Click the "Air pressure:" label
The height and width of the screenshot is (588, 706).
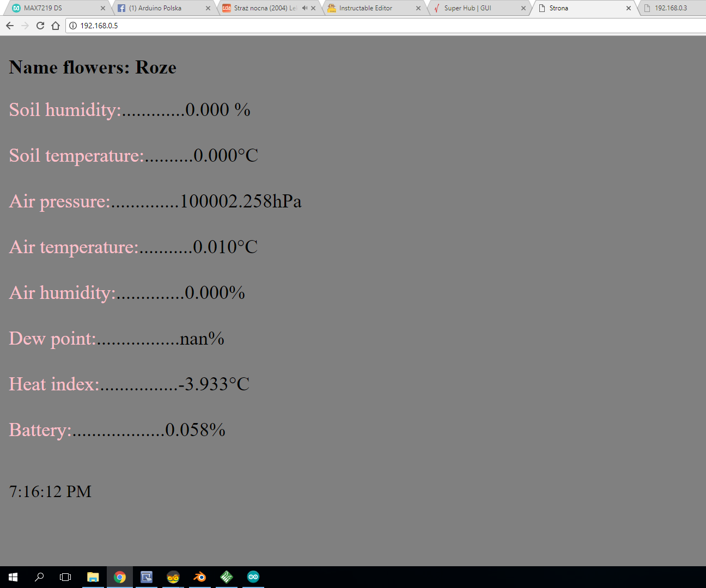point(60,201)
